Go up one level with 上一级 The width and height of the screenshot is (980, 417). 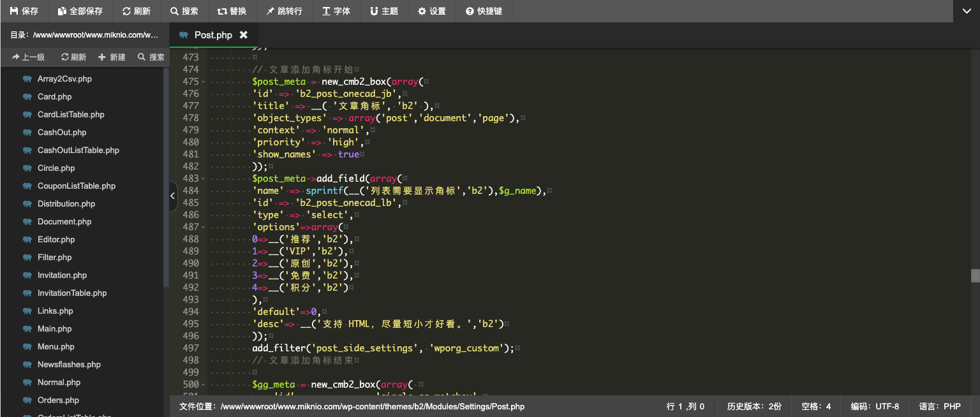[28, 57]
